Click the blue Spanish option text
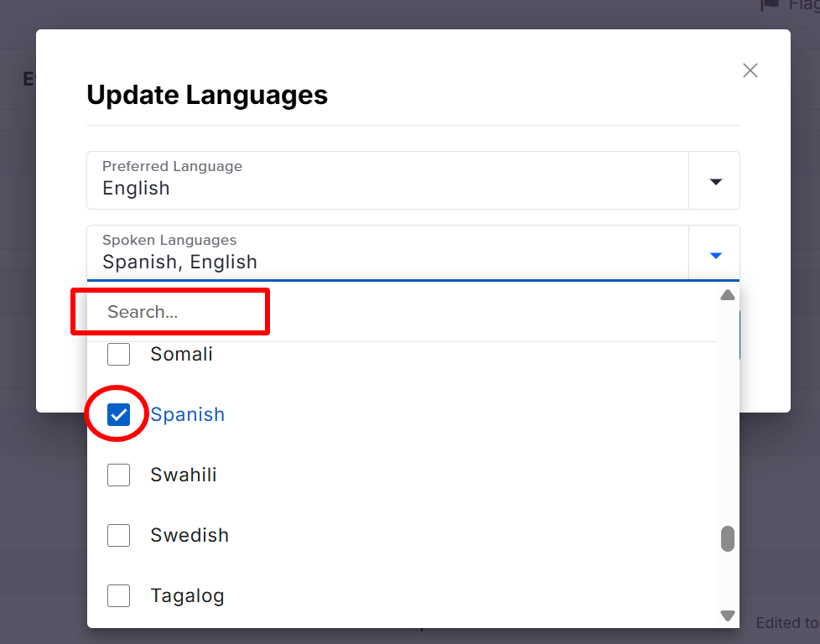Image resolution: width=820 pixels, height=644 pixels. [188, 414]
